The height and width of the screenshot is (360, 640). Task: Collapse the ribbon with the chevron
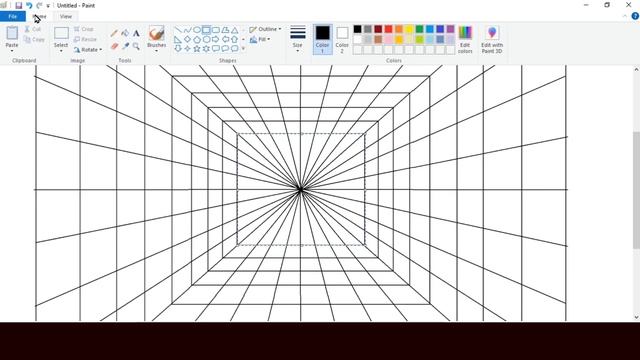point(625,16)
